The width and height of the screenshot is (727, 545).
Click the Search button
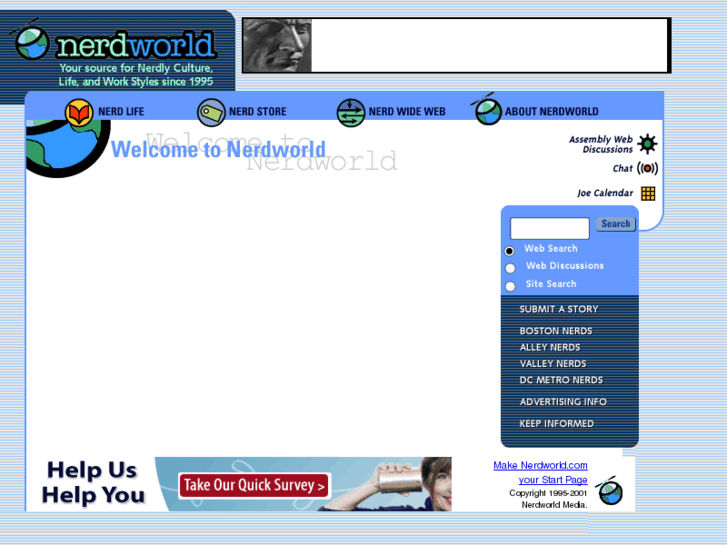(x=616, y=224)
